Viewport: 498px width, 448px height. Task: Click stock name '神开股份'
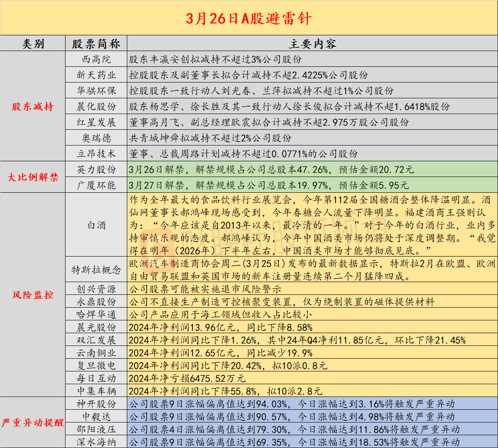(x=96, y=404)
